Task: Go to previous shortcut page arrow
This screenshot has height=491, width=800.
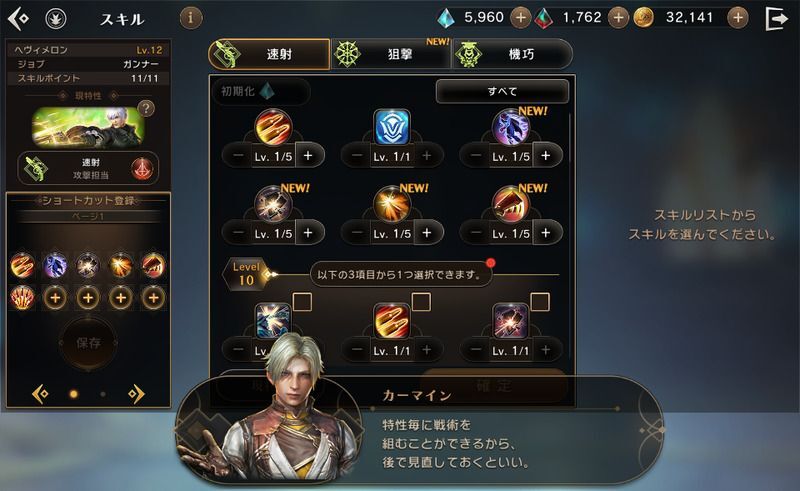Action: click(40, 394)
